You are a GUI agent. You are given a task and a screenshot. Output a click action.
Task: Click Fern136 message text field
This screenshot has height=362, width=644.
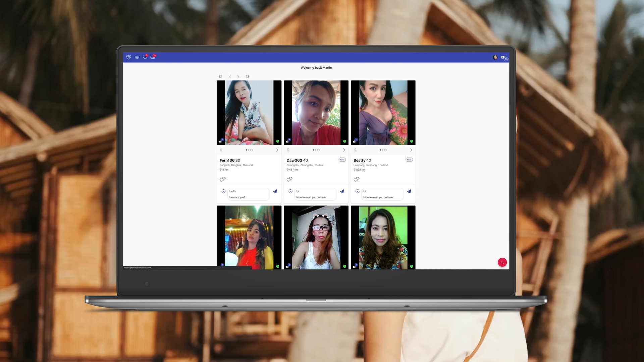248,194
